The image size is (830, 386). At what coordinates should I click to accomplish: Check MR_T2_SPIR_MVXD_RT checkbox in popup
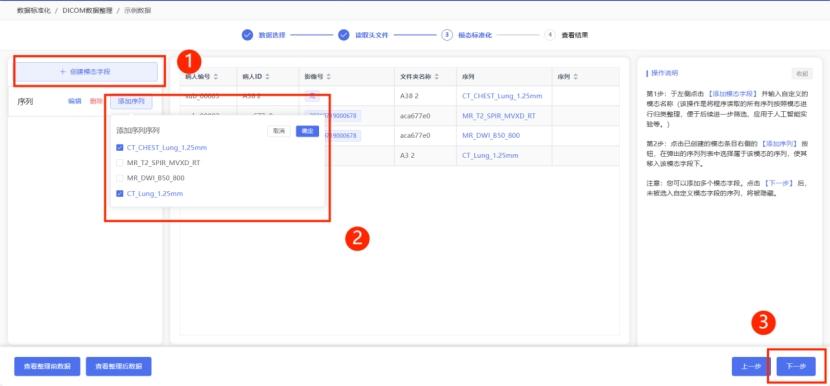(120, 163)
